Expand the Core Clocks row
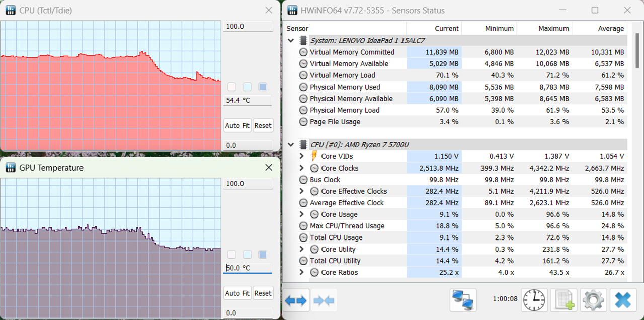This screenshot has height=320, width=644. pos(302,168)
